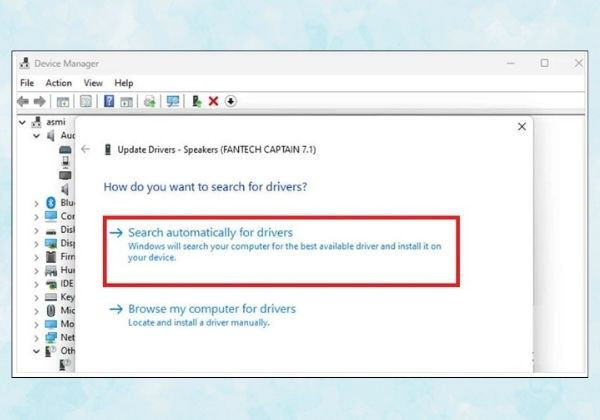Image resolution: width=600 pixels, height=420 pixels.
Task: Select the Disk drives category icon
Action: coord(51,231)
